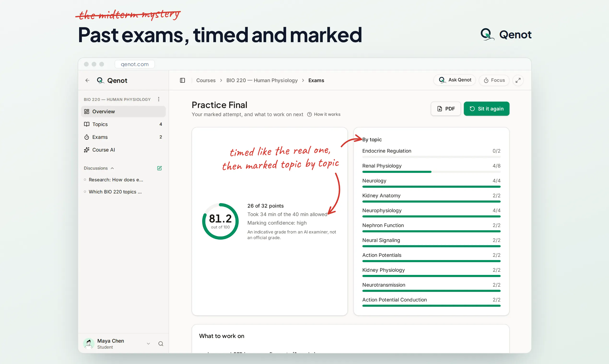
Task: Download the exam as PDF
Action: pos(446,109)
